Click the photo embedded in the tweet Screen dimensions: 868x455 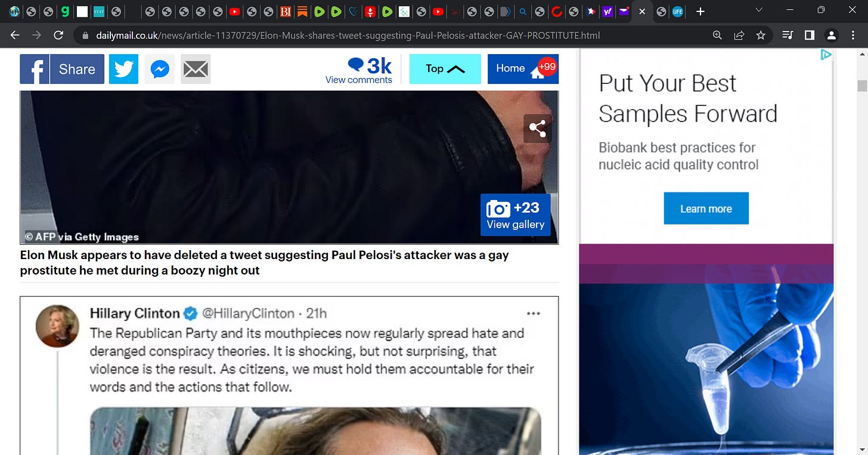coord(315,431)
